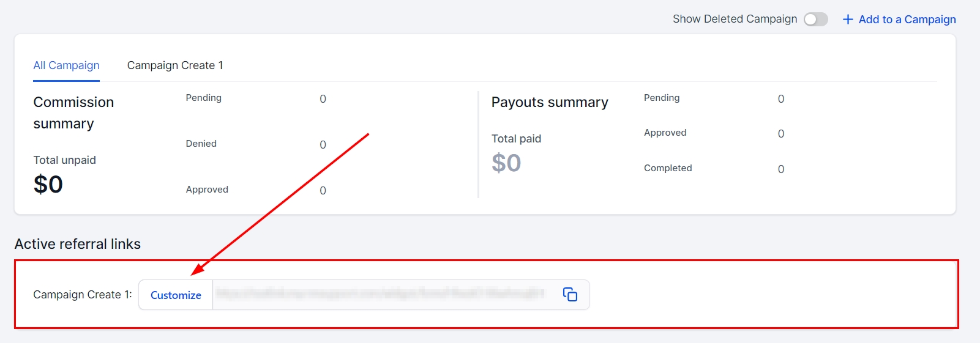Viewport: 980px width, 343px height.
Task: Click the Campaign Create 1 referral link label
Action: point(83,295)
